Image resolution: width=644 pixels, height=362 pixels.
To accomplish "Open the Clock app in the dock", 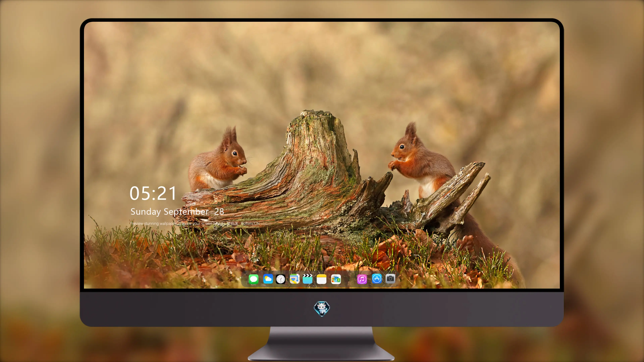I will (281, 279).
